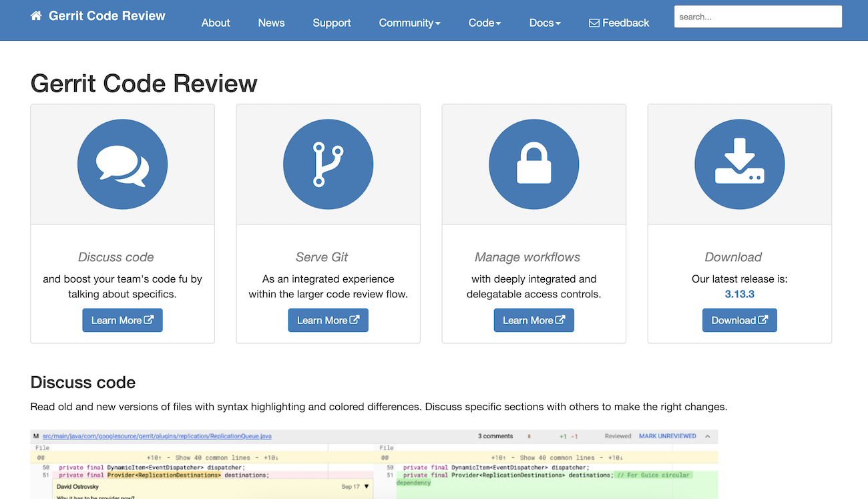Open the News menu item
The image size is (868, 499).
(271, 23)
